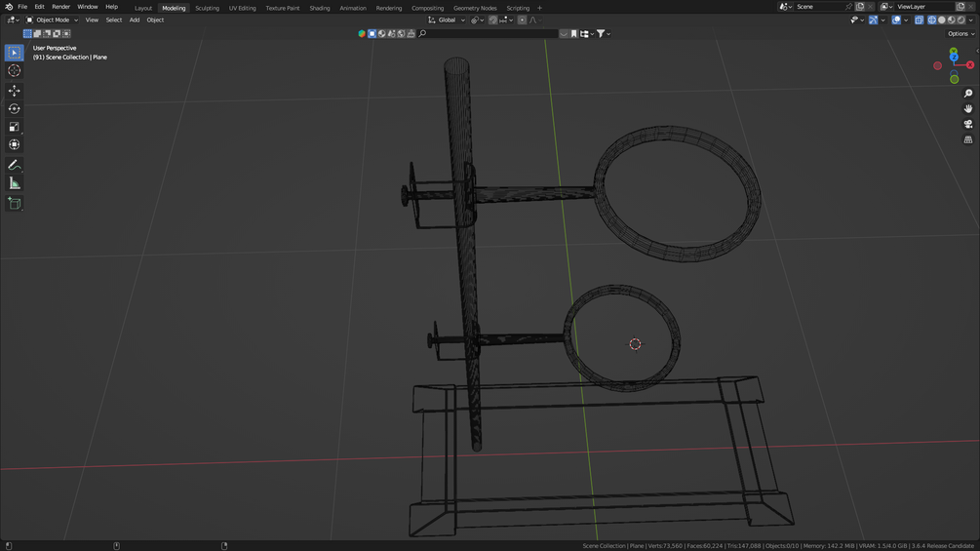
Task: Open the filter funnel dropdown
Action: pos(604,34)
